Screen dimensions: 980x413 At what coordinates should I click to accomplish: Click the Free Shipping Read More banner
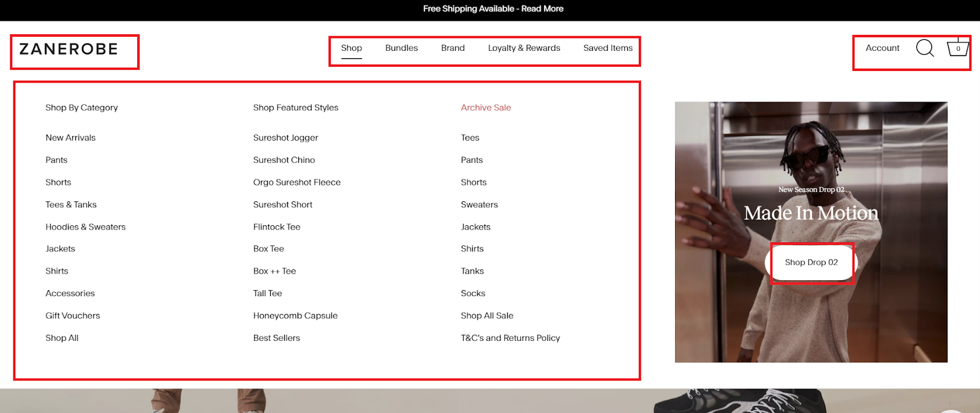click(x=493, y=9)
